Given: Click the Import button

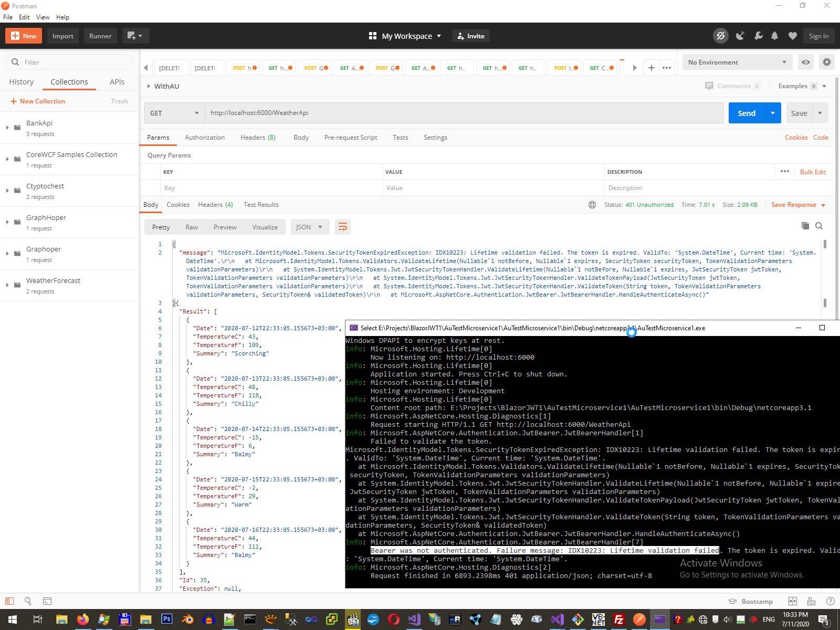Looking at the screenshot, I should point(63,36).
